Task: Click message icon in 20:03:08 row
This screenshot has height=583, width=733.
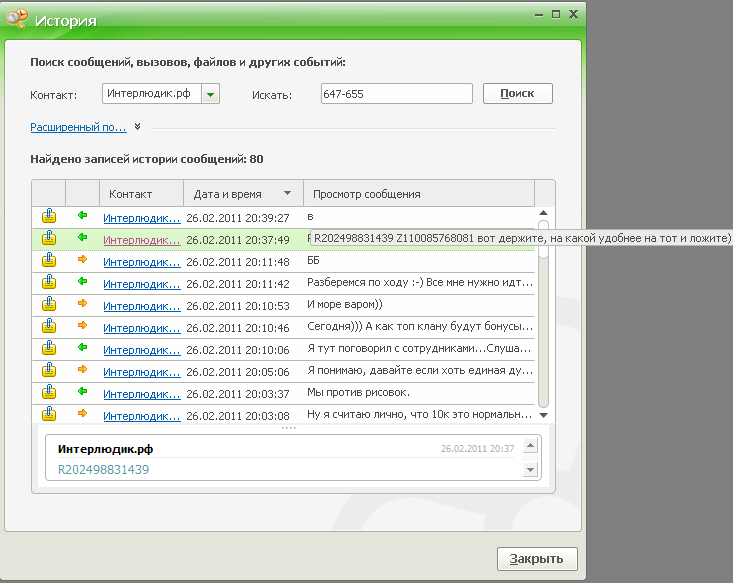Action: 49,414
